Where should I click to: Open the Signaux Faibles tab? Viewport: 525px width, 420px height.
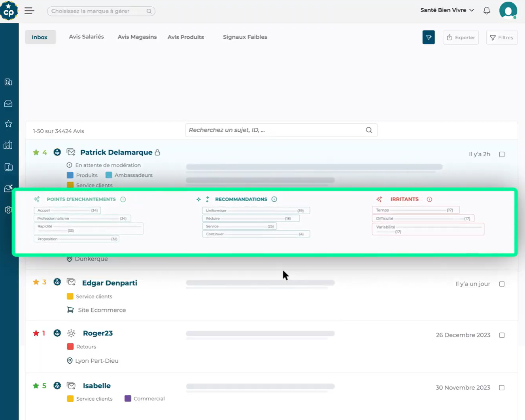click(x=245, y=37)
